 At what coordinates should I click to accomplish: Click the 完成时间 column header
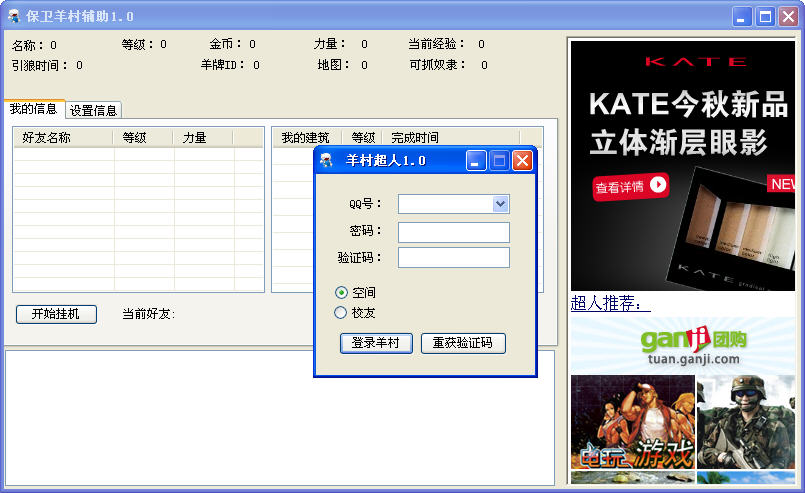pyautogui.click(x=451, y=138)
